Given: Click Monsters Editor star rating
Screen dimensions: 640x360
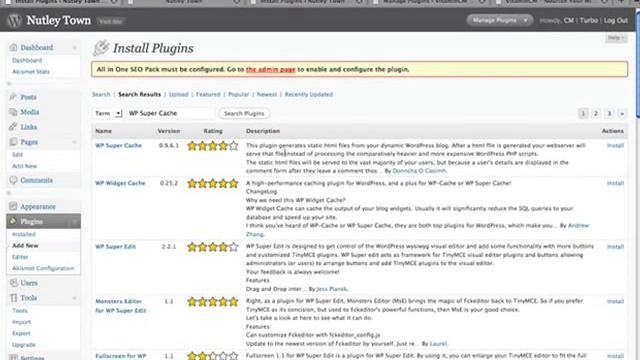Looking at the screenshot, I should coord(213,302).
